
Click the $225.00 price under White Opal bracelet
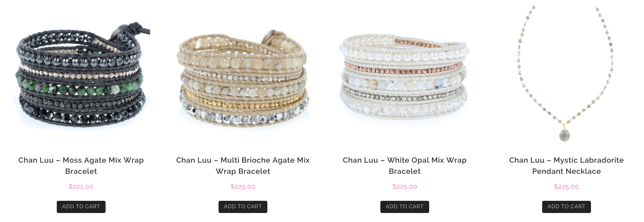click(405, 187)
